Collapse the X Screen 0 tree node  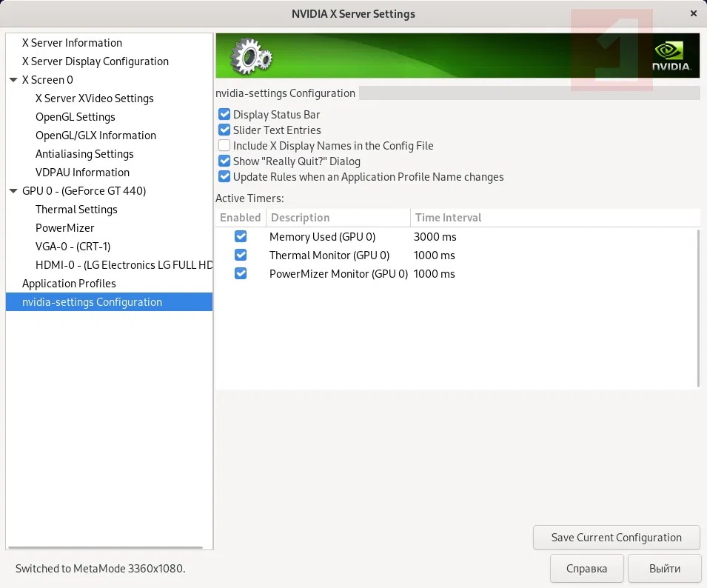13,80
